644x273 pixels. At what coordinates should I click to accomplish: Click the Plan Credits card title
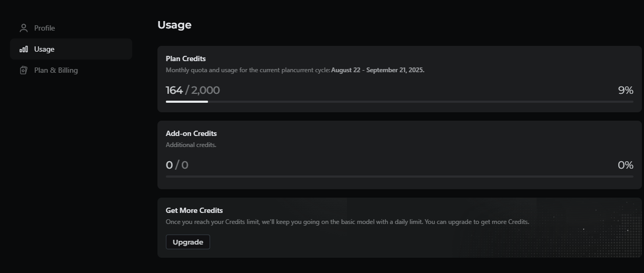(x=185, y=58)
